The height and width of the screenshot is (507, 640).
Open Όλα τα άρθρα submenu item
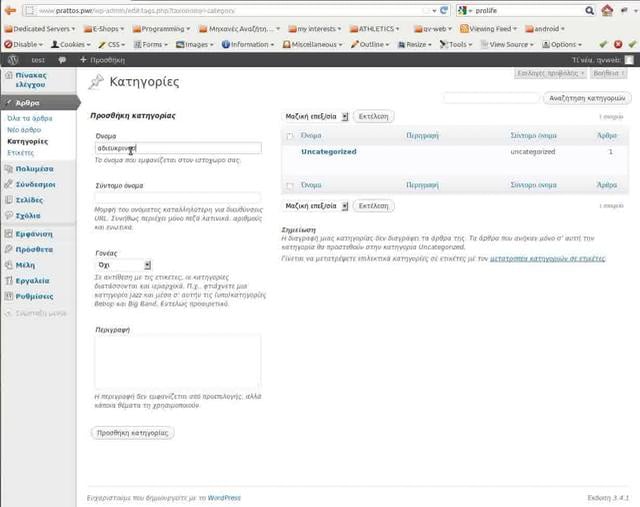click(30, 118)
